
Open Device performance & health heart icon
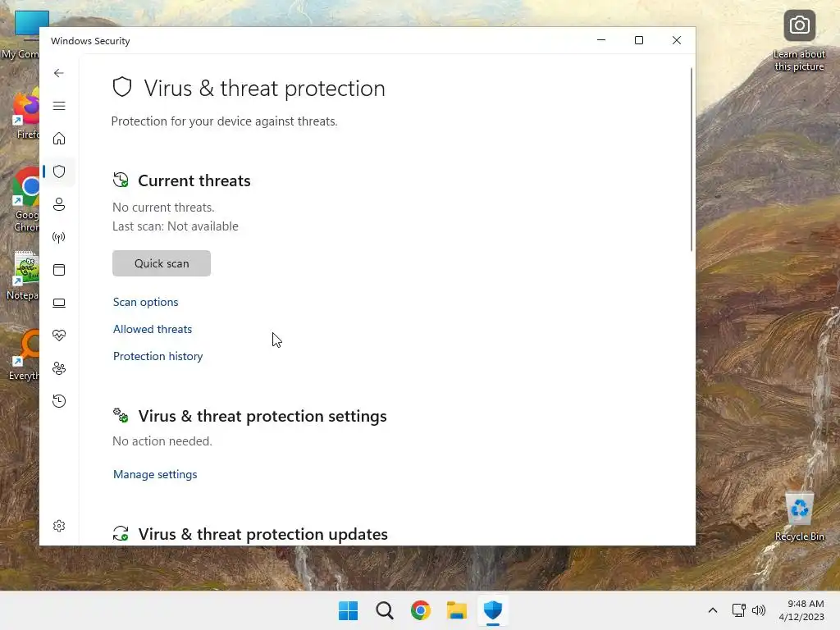(x=59, y=336)
